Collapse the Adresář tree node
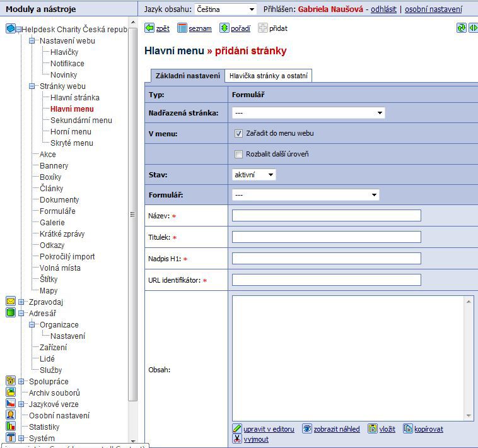The width and height of the screenshot is (478, 448). (x=21, y=313)
